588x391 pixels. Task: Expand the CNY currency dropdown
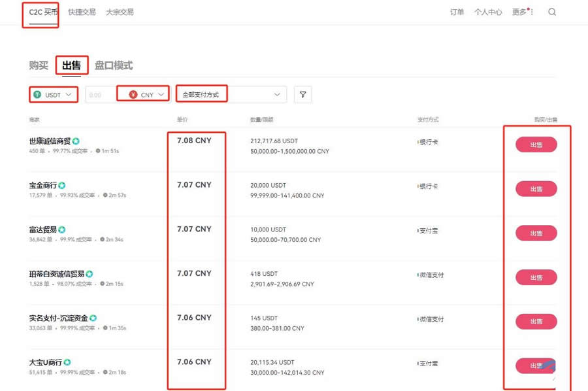161,95
